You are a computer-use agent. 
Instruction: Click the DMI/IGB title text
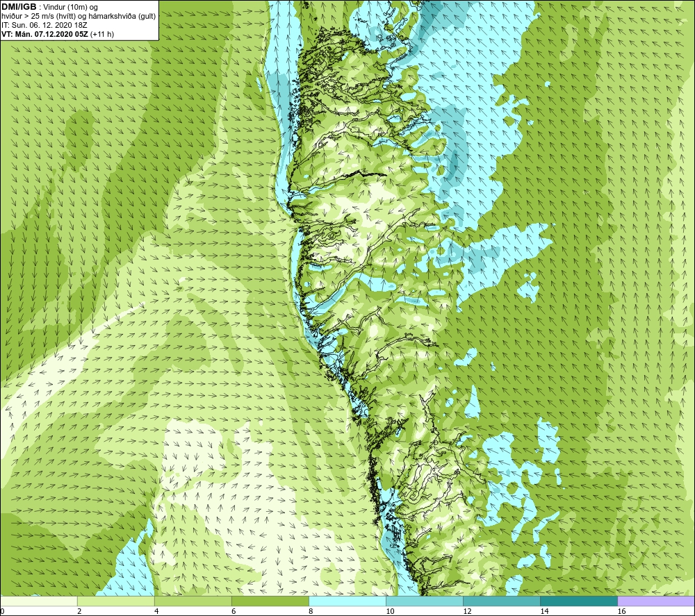click(19, 7)
